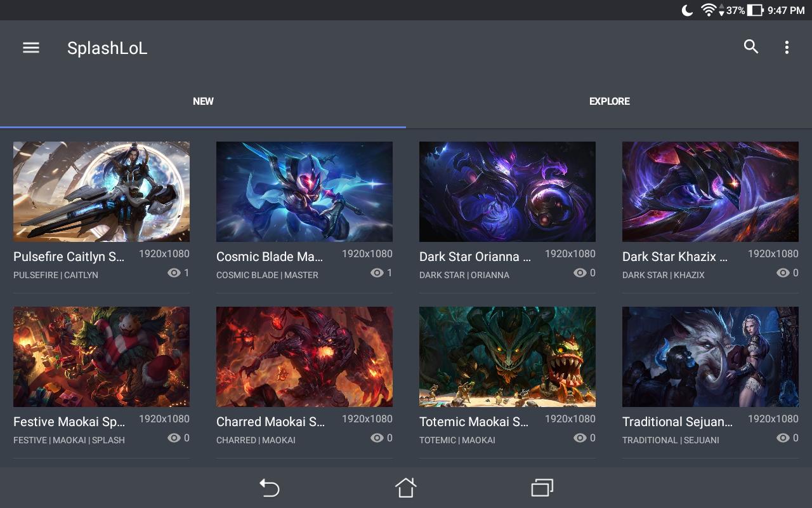
Task: Tap the views eye icon for Cosmic Blade
Action: 377,272
